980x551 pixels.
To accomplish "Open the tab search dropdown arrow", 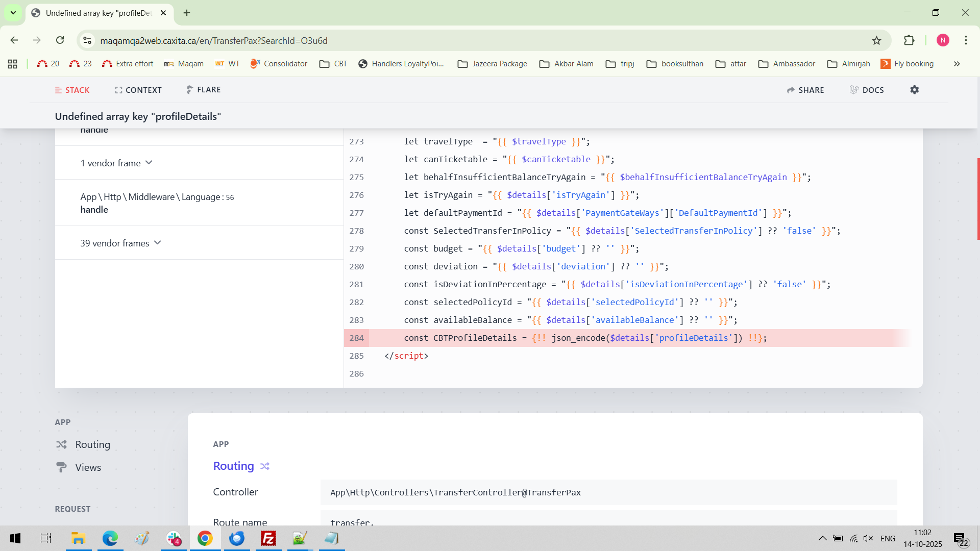I will tap(13, 13).
